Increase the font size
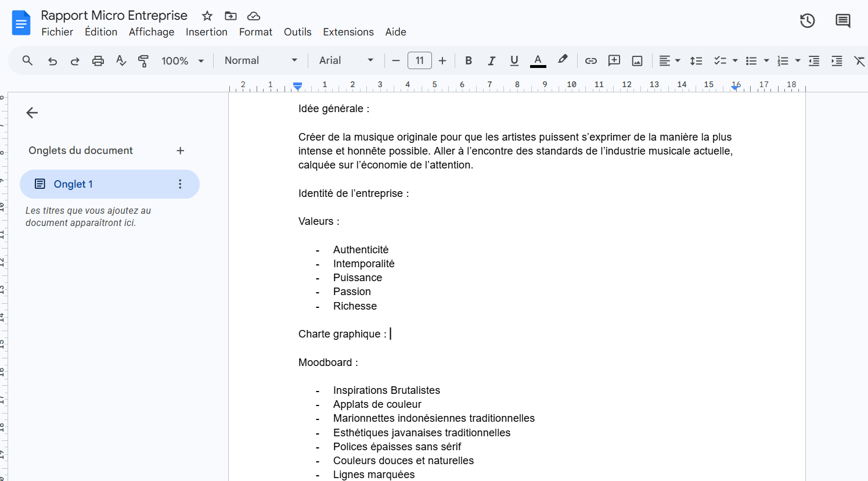 (x=442, y=60)
